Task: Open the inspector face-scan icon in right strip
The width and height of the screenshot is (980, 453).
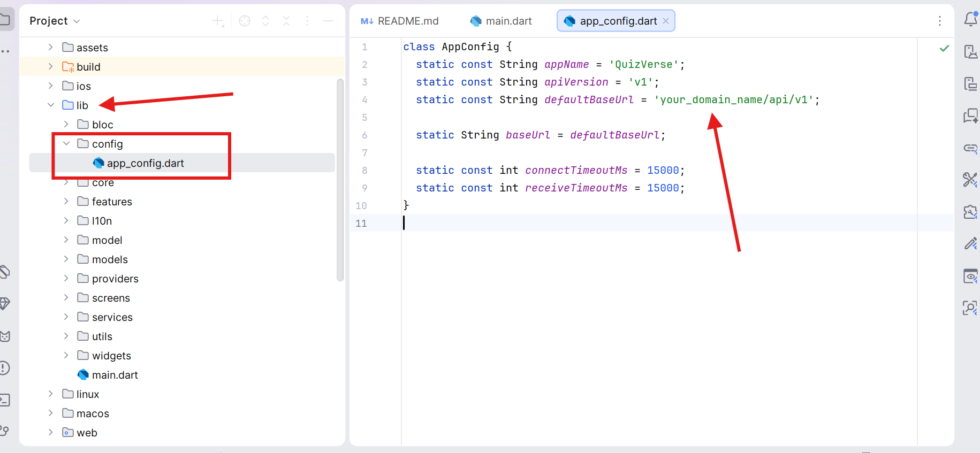Action: [970, 308]
